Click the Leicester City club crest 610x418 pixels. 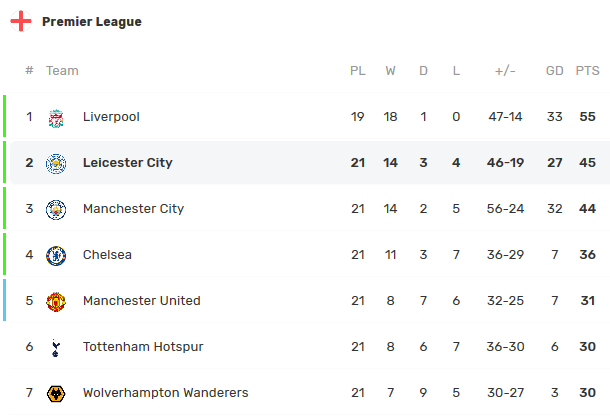56,163
